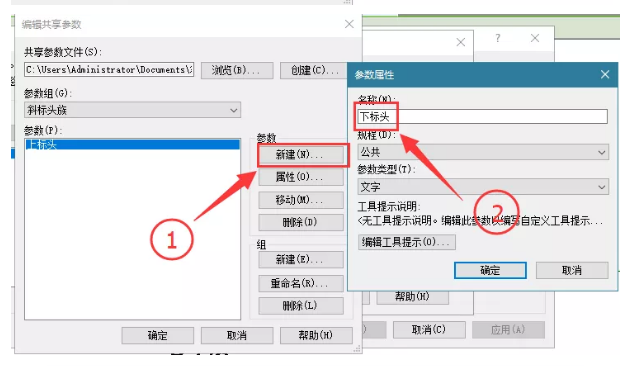Click 编辑工具提示(O)... button
The image size is (626, 366).
(x=407, y=242)
